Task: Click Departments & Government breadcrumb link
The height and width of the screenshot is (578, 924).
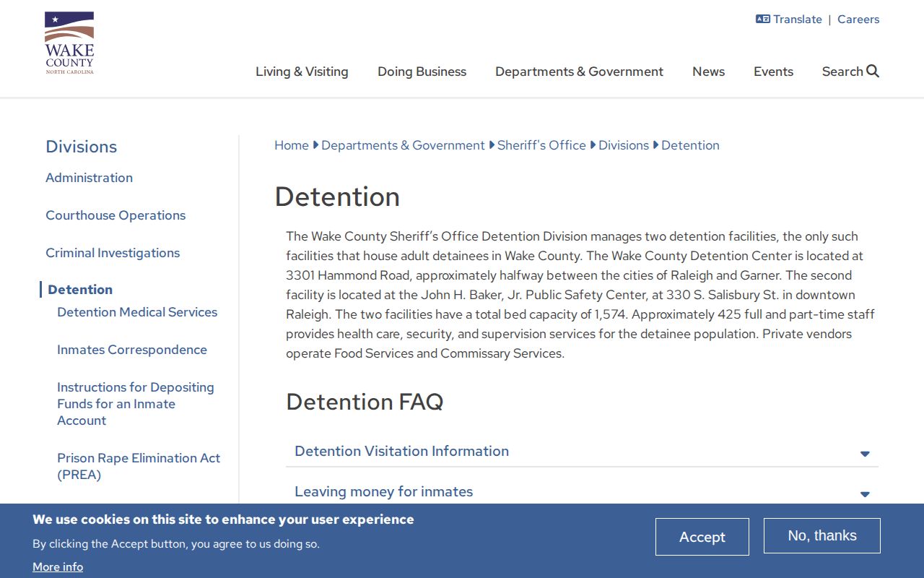Action: [x=403, y=145]
